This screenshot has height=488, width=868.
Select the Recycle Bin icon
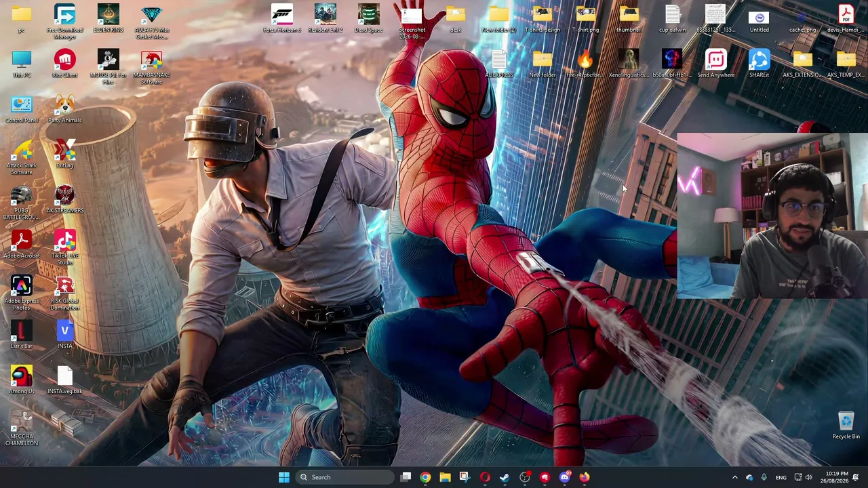(846, 426)
